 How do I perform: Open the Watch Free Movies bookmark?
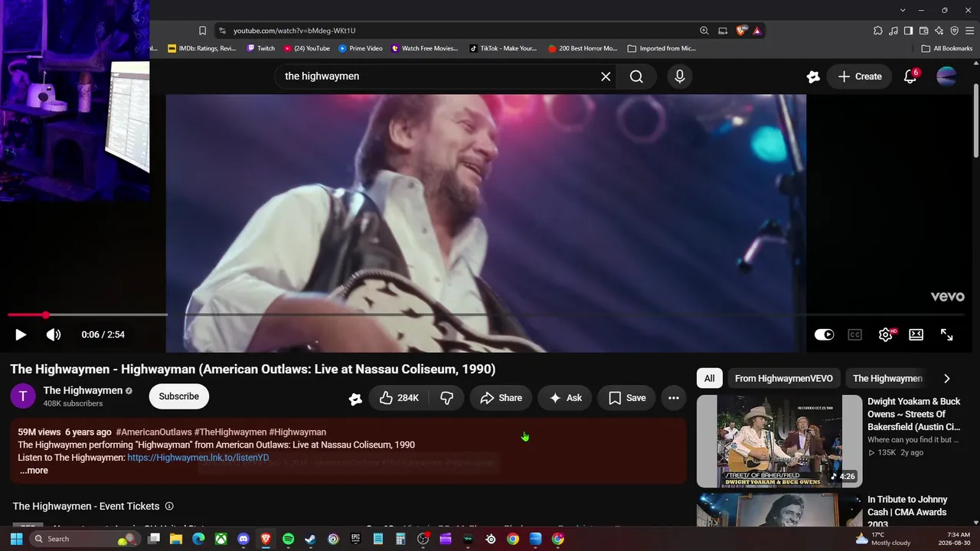click(425, 48)
